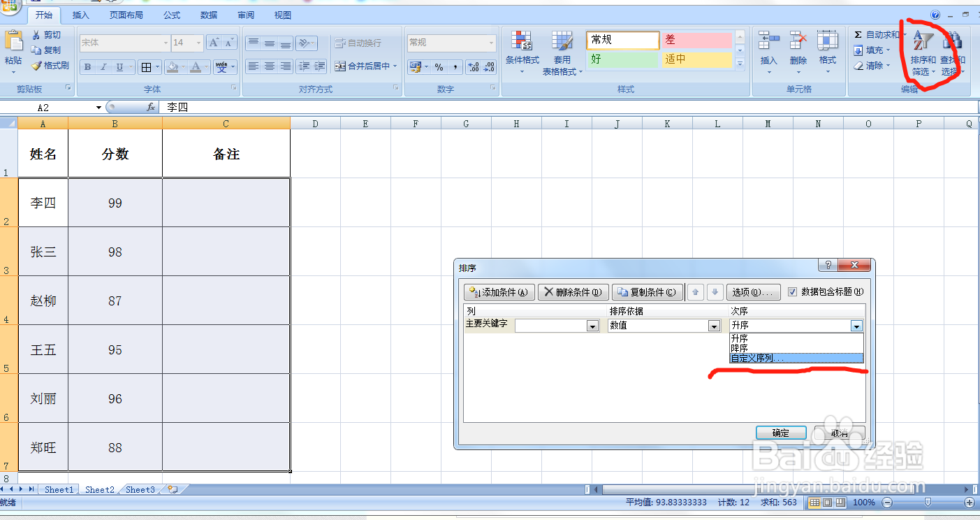Screen dimensions: 980x520
Task: Align text to bottom of cell
Action: (286, 43)
